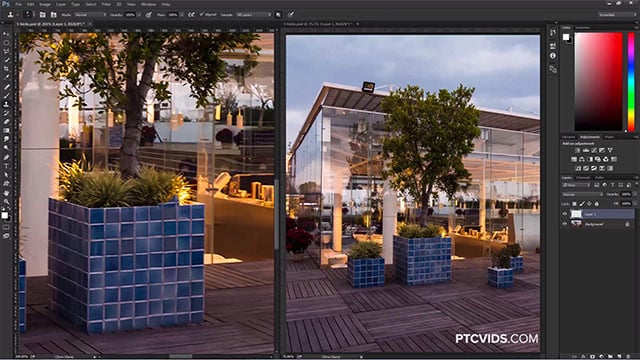Click the Essentials workspace button
The width and height of the screenshot is (640, 360).
tap(616, 15)
